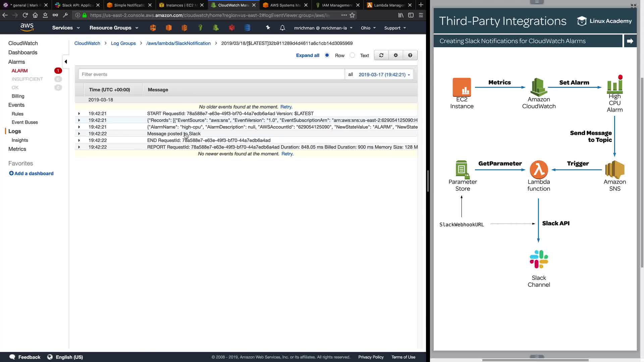Click the AWS logo home icon

coord(27,27)
